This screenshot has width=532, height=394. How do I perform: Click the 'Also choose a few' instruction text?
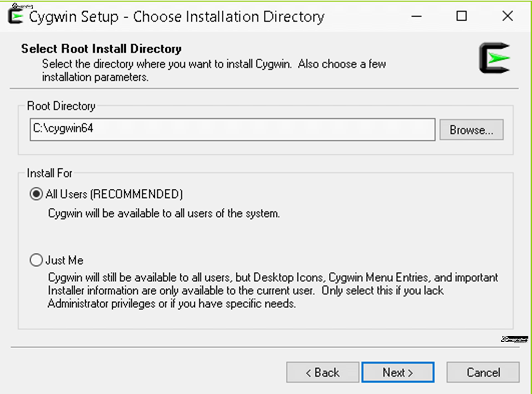[x=342, y=64]
